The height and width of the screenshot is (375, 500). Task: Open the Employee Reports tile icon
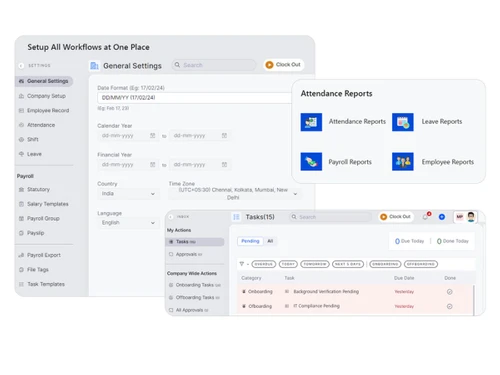[403, 162]
